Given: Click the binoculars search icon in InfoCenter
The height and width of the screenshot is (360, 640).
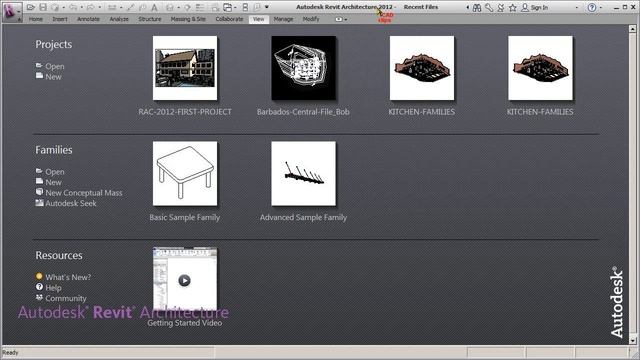Looking at the screenshot, I should [477, 7].
